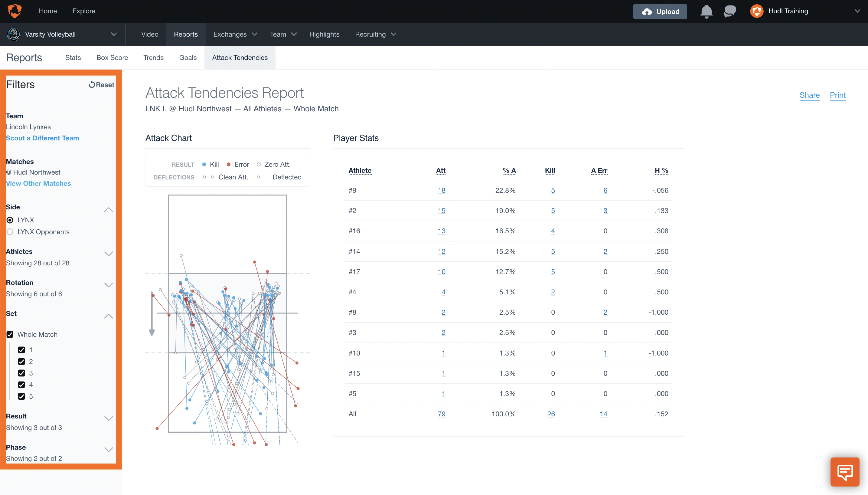Viewport: 868px width, 495px height.
Task: Sort the table by H % column
Action: coord(661,170)
